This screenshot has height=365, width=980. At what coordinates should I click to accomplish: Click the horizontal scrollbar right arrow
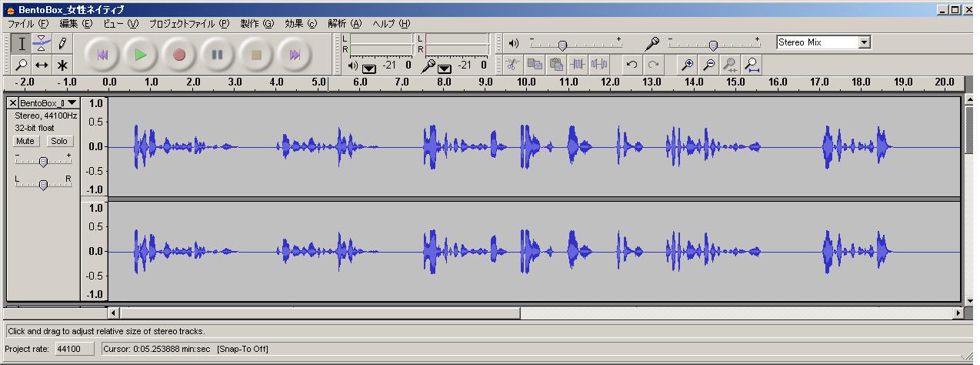pos(958,313)
